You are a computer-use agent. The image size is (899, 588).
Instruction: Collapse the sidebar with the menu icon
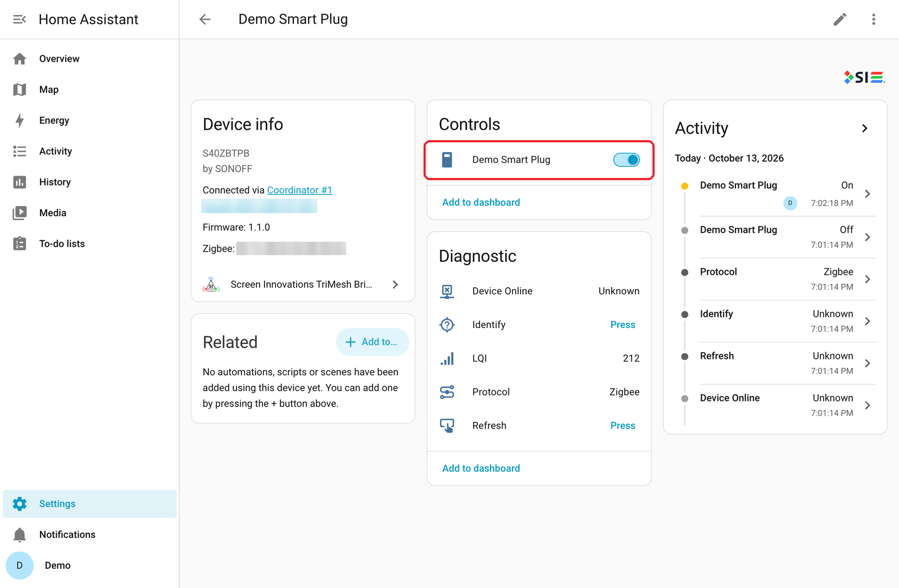(20, 20)
